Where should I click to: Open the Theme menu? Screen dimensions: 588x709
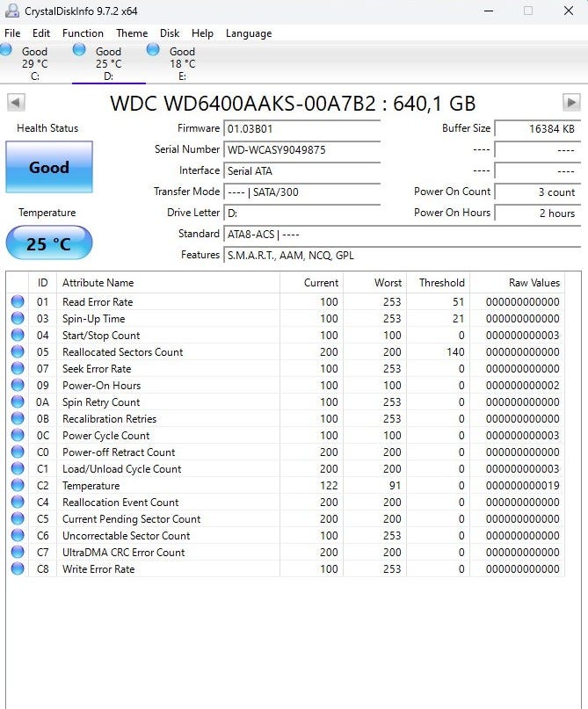[132, 33]
